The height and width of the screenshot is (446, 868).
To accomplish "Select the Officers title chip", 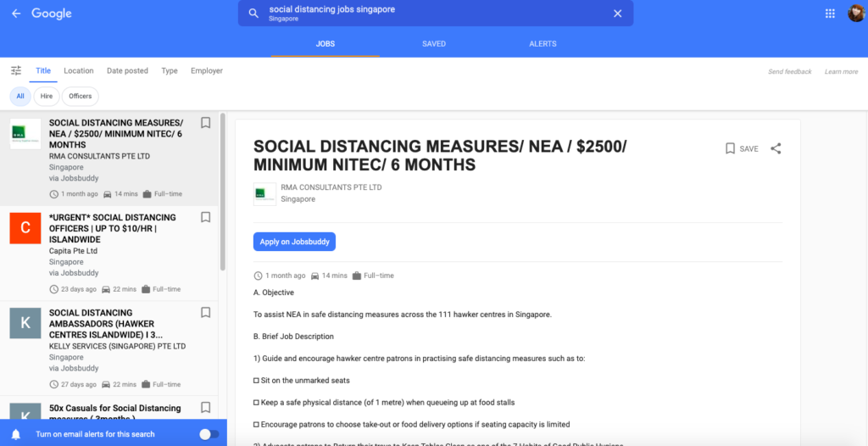I will [x=81, y=97].
